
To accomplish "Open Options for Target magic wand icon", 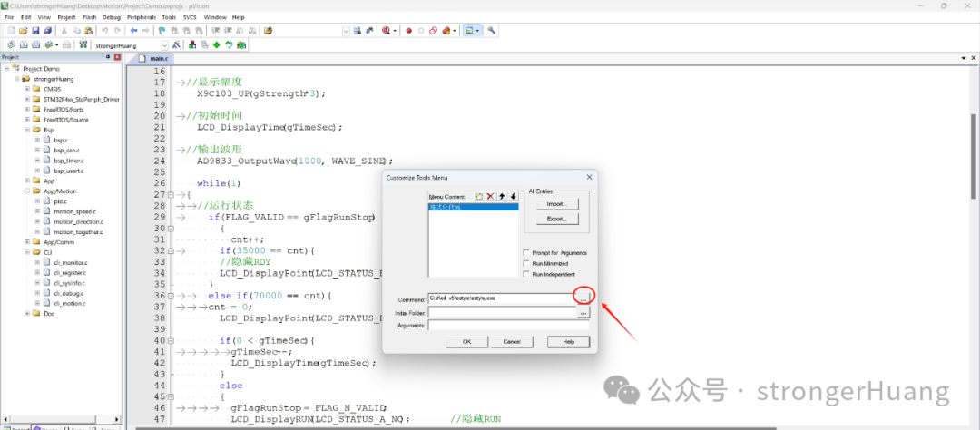I will coord(176,45).
